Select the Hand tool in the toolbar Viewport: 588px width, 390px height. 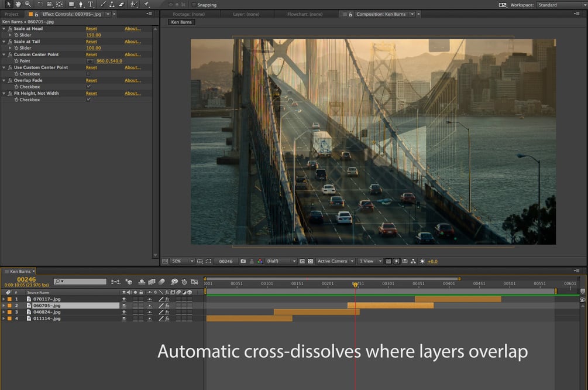[19, 4]
